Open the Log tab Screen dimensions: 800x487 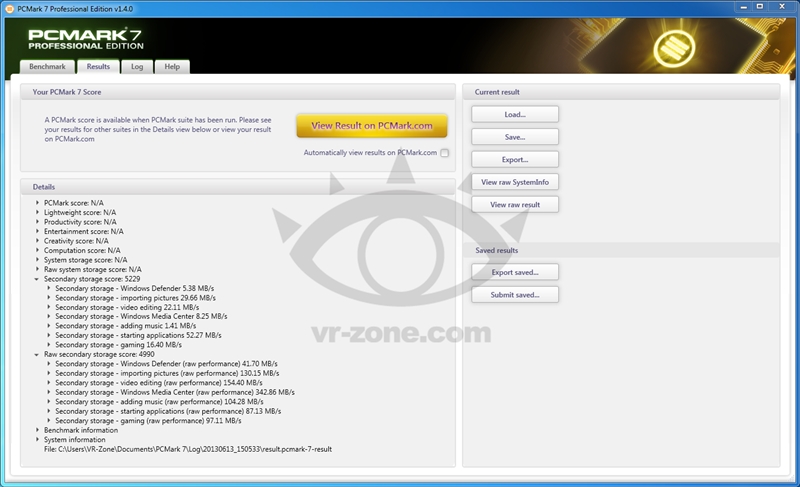tap(137, 67)
